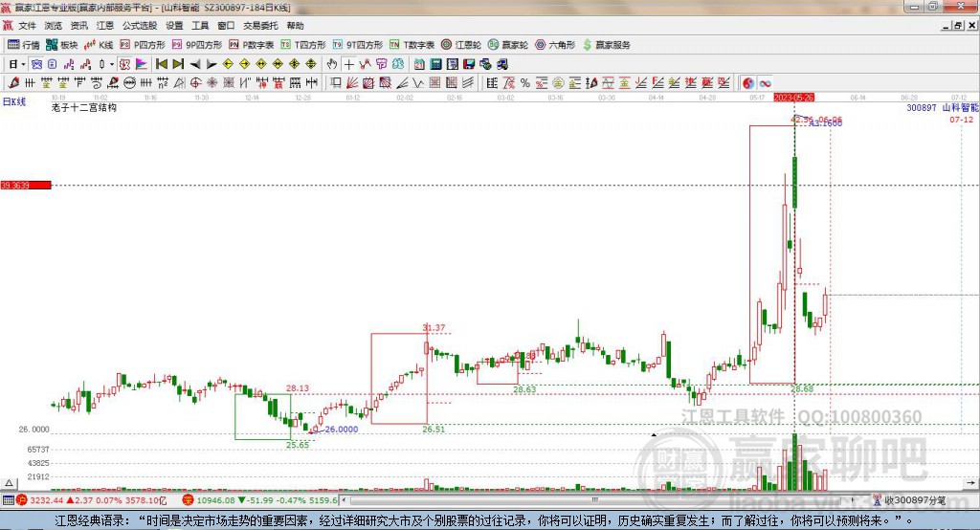Open the T数字表 tool
Image resolution: width=980 pixels, height=530 pixels.
coord(412,45)
